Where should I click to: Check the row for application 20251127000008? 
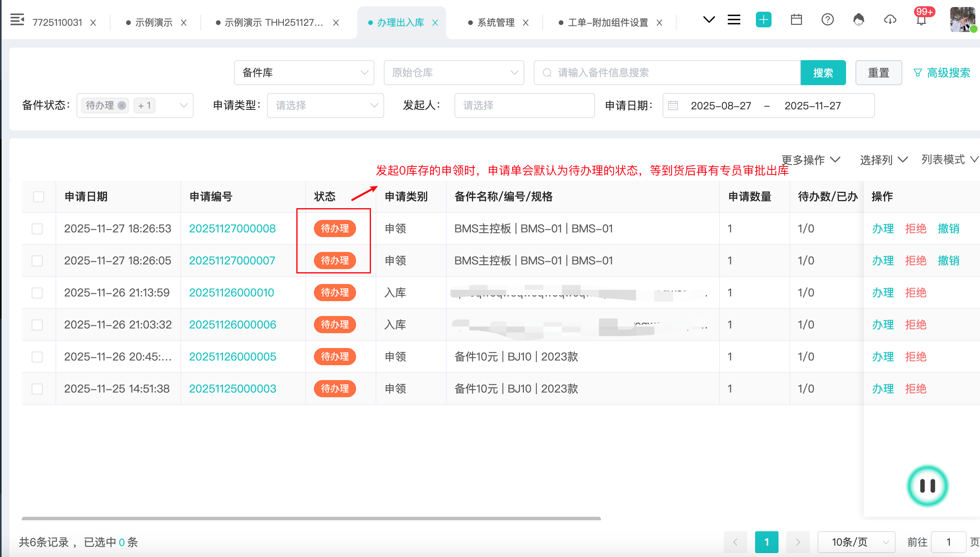(x=37, y=229)
